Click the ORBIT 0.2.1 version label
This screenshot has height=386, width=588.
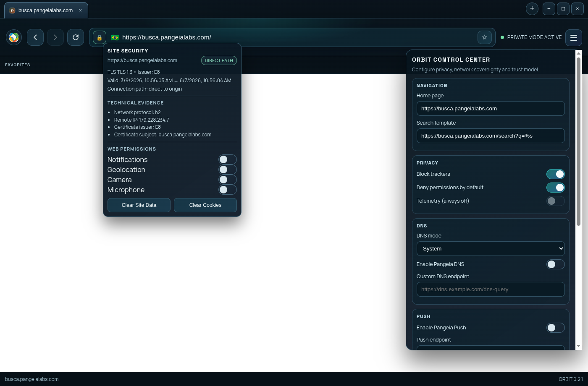(x=571, y=379)
